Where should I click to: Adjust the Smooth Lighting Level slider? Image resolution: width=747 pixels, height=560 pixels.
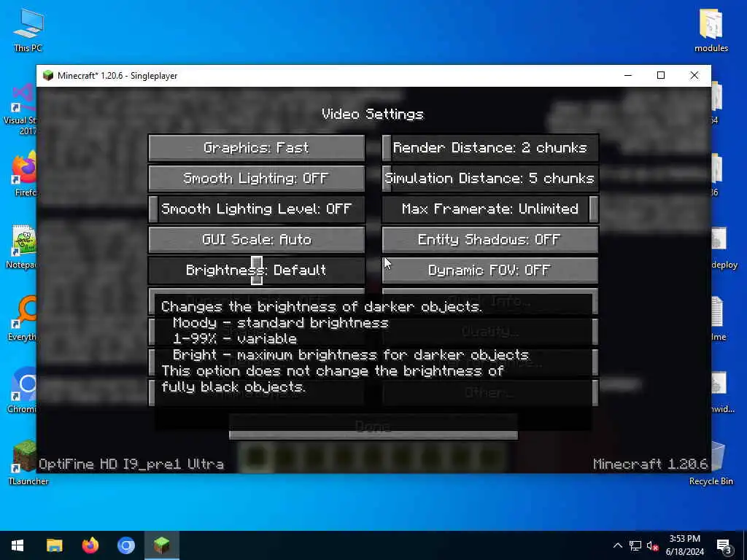pyautogui.click(x=256, y=209)
